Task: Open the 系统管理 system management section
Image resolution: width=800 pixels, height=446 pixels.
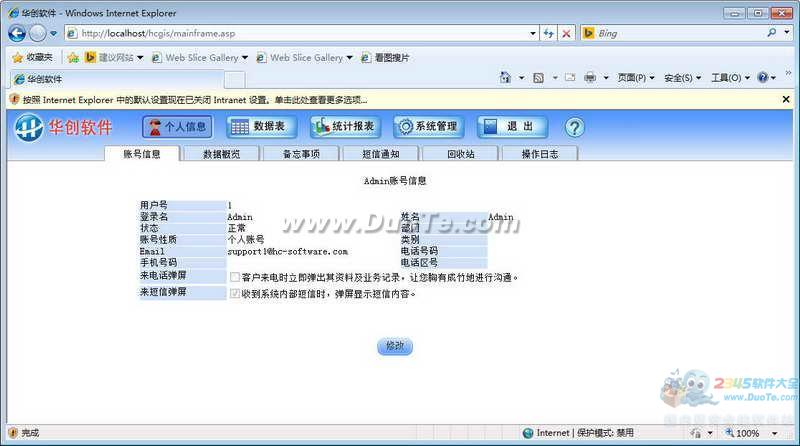Action: [x=429, y=127]
